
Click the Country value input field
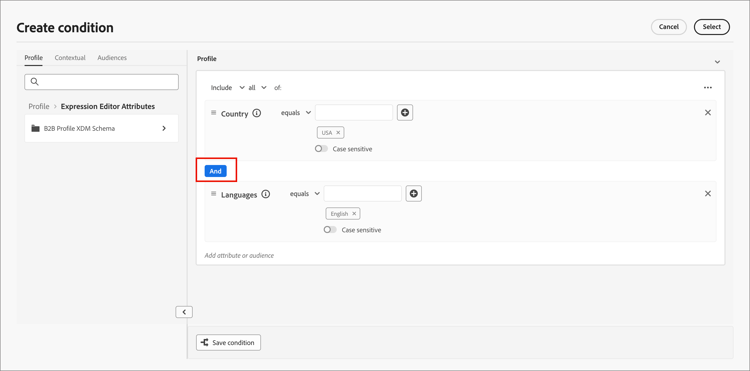[x=354, y=113]
